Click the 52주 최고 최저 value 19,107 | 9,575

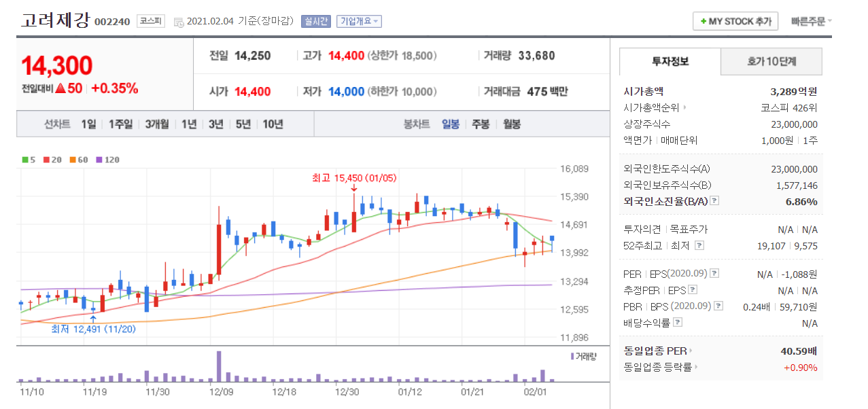pyautogui.click(x=788, y=245)
